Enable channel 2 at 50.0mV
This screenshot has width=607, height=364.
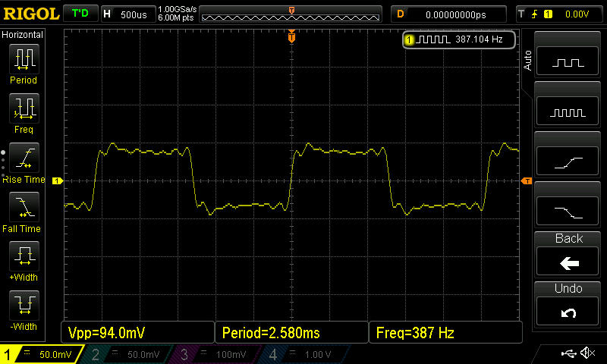[x=126, y=354]
